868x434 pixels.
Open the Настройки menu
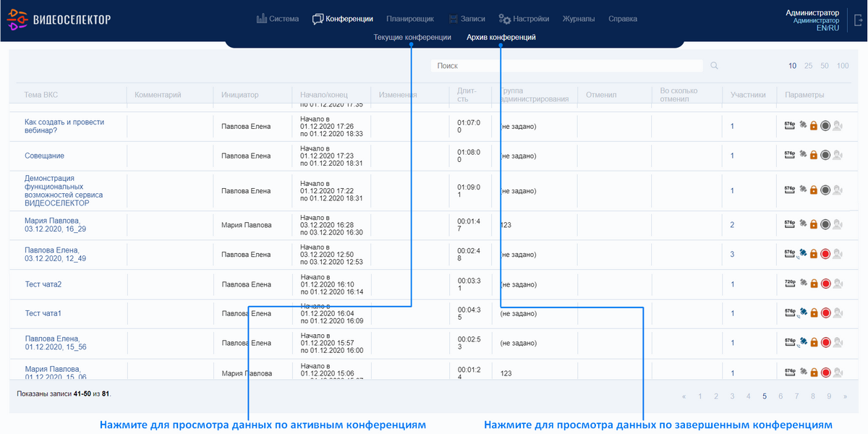click(524, 19)
